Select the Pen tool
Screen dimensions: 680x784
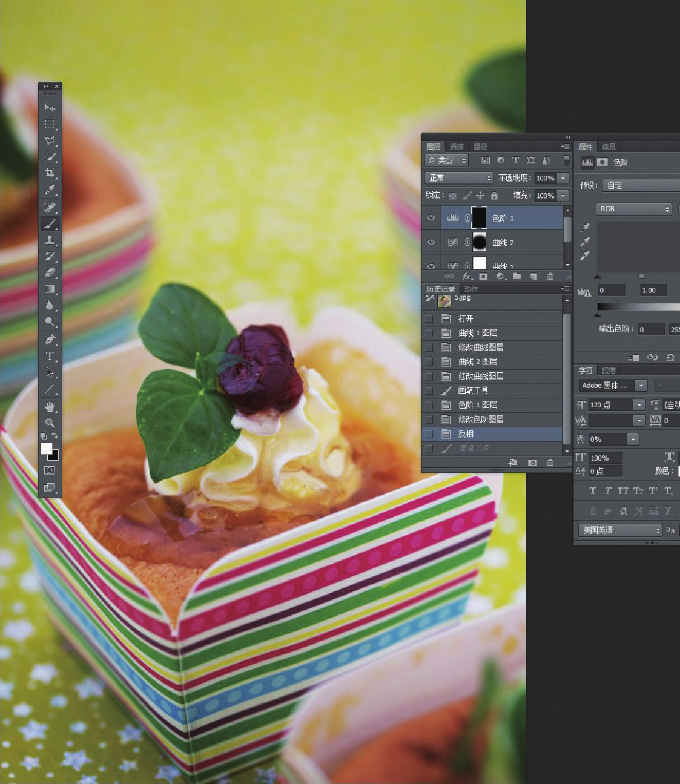[x=50, y=339]
